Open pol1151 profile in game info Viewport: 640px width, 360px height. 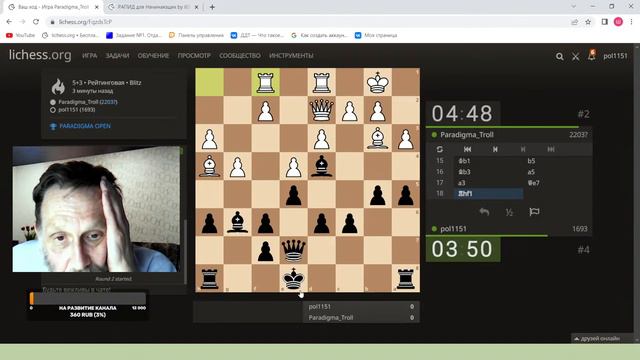(x=76, y=110)
